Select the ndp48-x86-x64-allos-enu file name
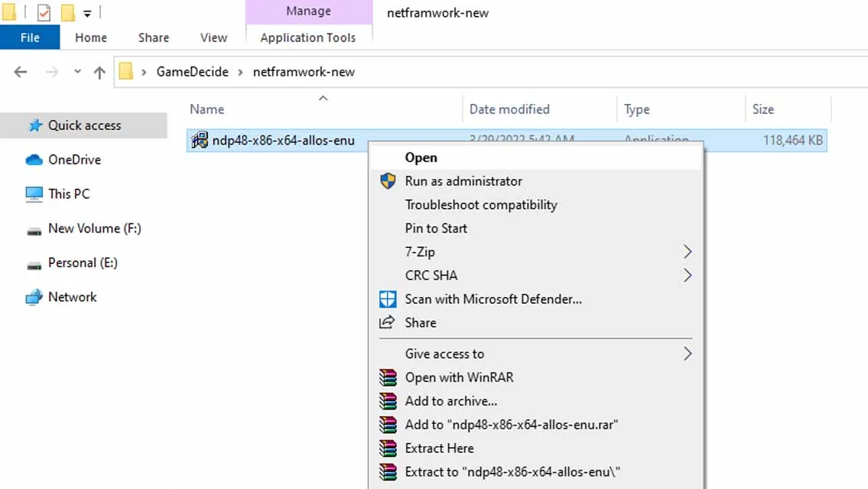 pos(284,141)
